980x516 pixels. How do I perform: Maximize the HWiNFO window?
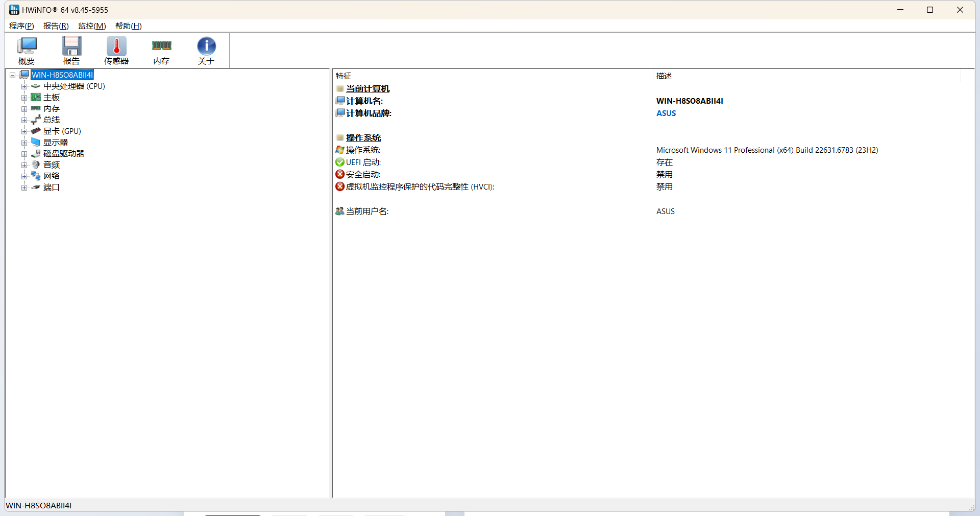(x=930, y=10)
